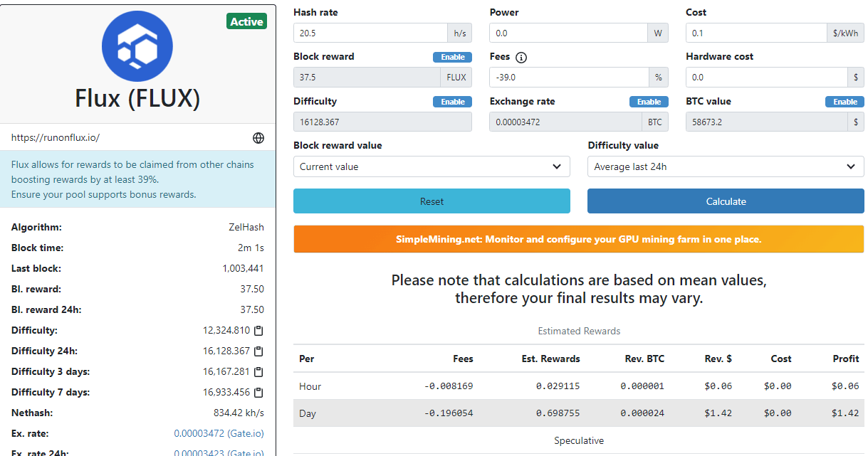Click the Day profit $1.42 cell
Viewport: 868px width, 456px height.
(845, 413)
